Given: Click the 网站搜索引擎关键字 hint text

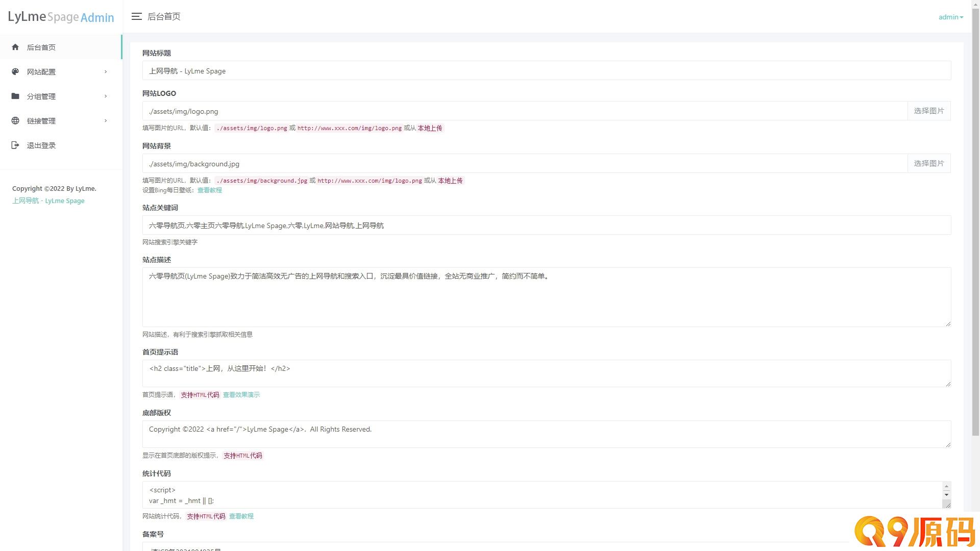Looking at the screenshot, I should 170,242.
